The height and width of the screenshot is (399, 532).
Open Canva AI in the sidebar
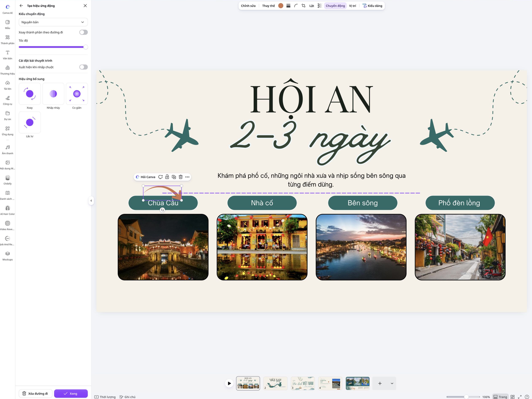click(8, 8)
